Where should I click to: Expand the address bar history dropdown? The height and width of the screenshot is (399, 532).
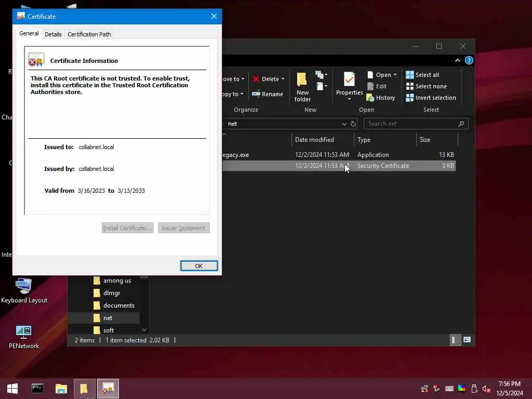pos(344,124)
